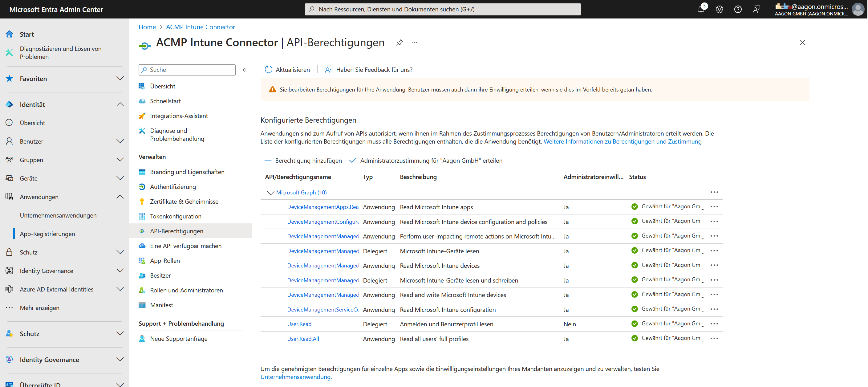
Task: Open Zertifikate & Geheimnisse
Action: click(x=184, y=201)
